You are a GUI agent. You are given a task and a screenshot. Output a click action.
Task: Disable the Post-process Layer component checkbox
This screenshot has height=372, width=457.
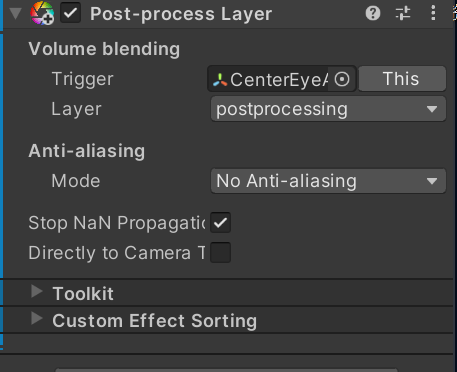(x=70, y=13)
